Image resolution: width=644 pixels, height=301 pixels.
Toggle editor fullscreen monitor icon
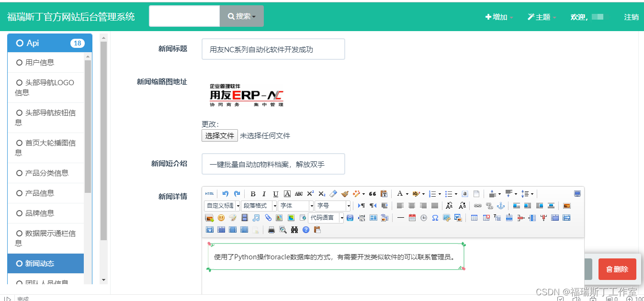tap(577, 194)
